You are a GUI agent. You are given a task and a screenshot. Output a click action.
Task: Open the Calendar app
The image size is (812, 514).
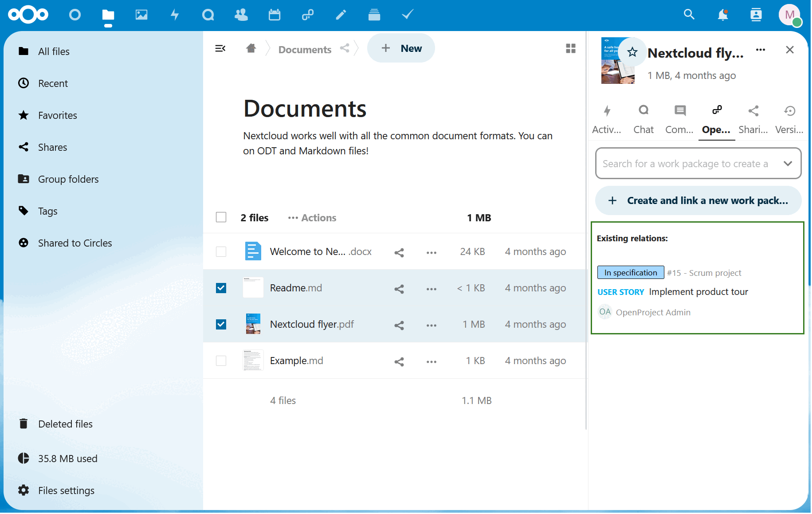pos(275,15)
